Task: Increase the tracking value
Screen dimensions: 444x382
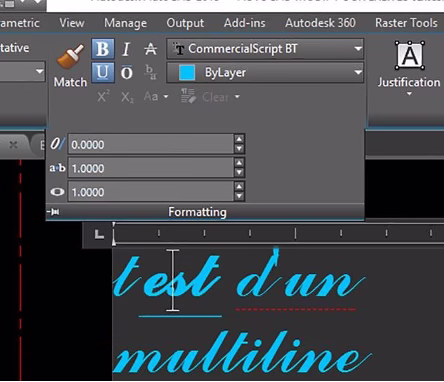Action: tap(239, 163)
